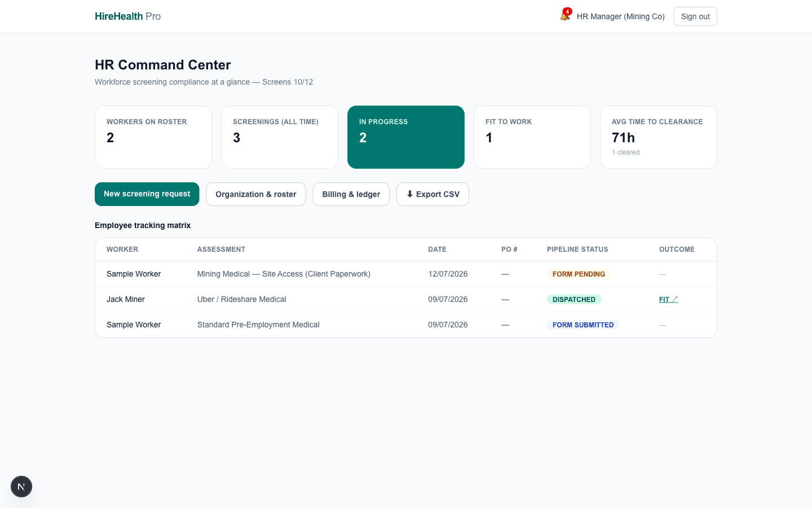Image resolution: width=812 pixels, height=508 pixels.
Task: Open Organization & roster
Action: (256, 194)
